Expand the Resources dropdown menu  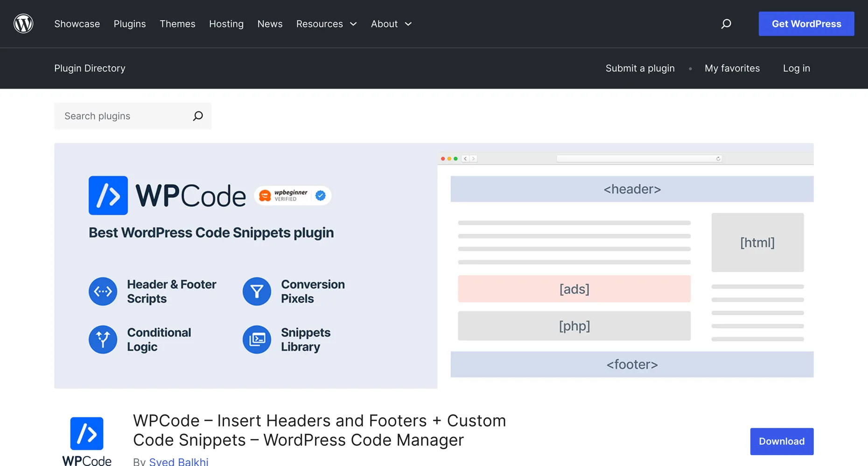pyautogui.click(x=326, y=24)
